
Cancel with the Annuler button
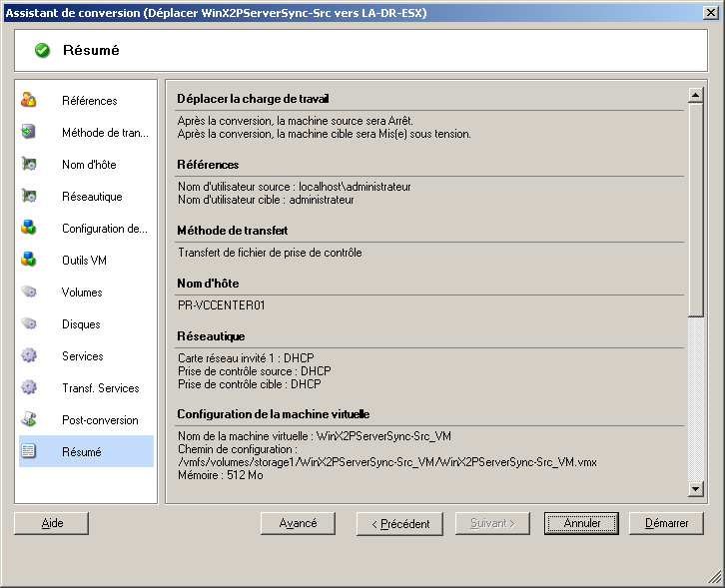coord(581,523)
